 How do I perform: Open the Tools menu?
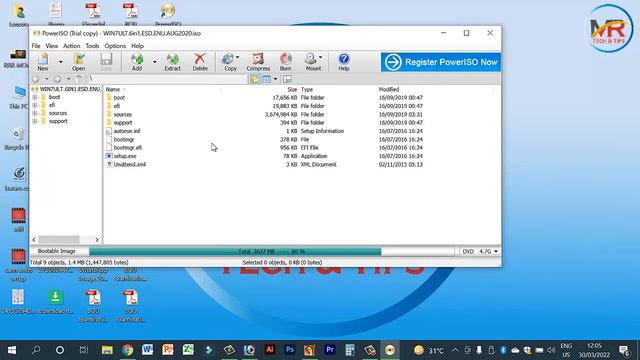click(x=92, y=46)
